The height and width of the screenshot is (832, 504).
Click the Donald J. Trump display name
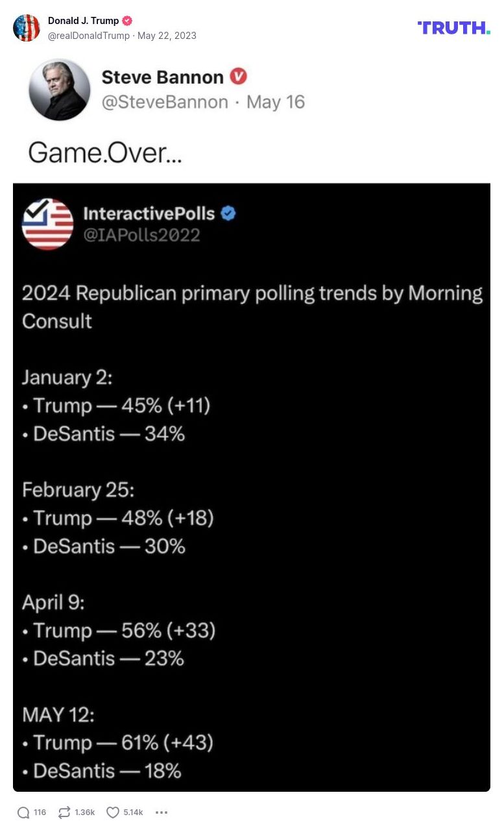[83, 19]
